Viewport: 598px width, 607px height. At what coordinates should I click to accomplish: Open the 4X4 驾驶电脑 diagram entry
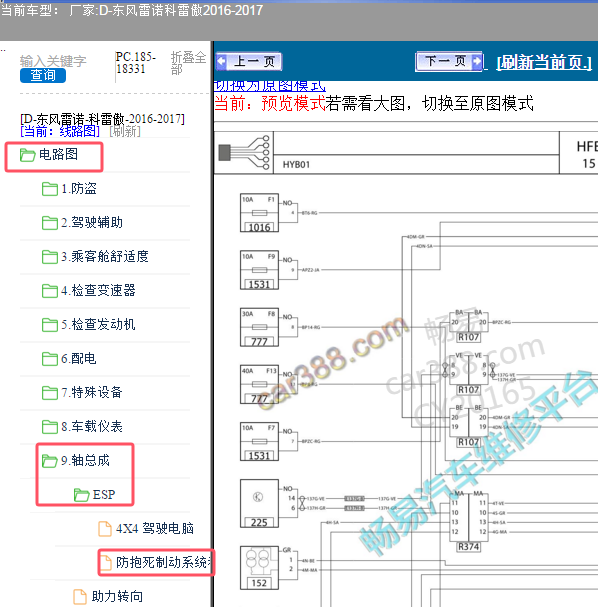155,528
